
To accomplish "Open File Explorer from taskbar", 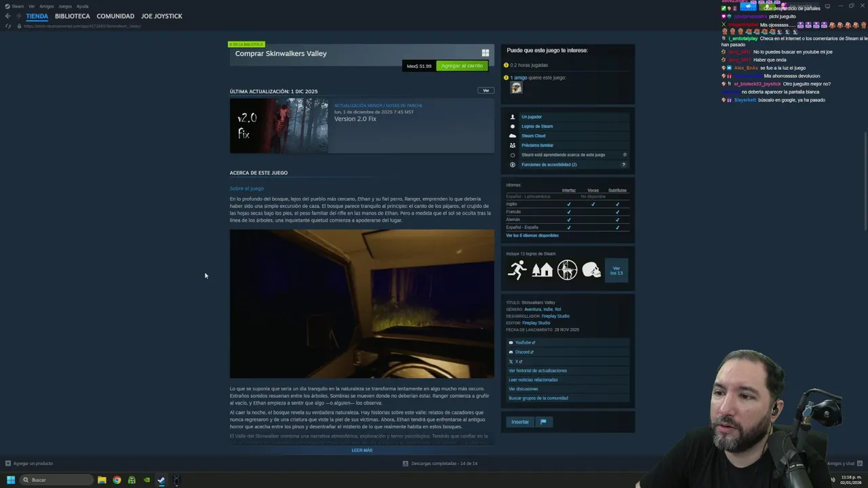I will (x=102, y=480).
